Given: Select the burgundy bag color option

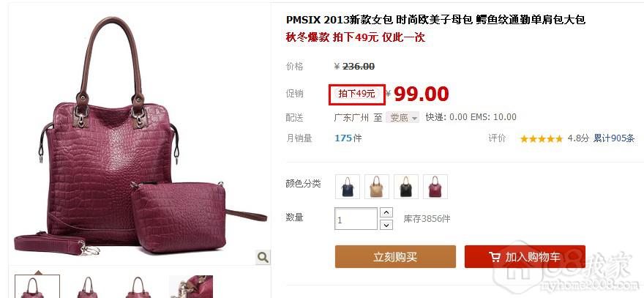Looking at the screenshot, I should pyautogui.click(x=435, y=187).
